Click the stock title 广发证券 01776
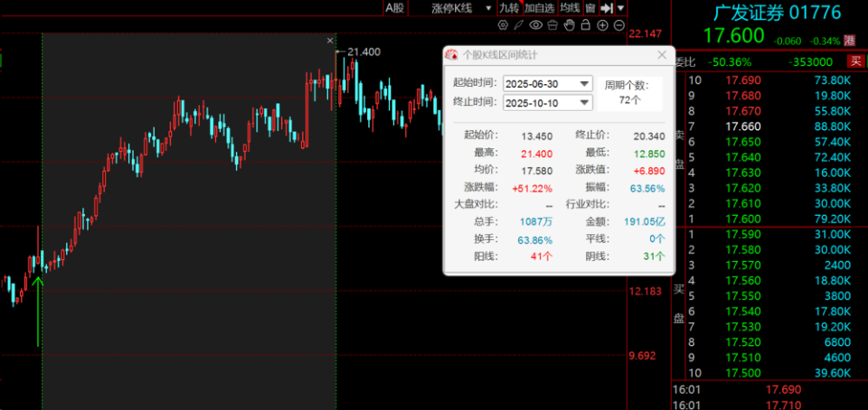Screen dimensions: 868x410 [x=778, y=12]
